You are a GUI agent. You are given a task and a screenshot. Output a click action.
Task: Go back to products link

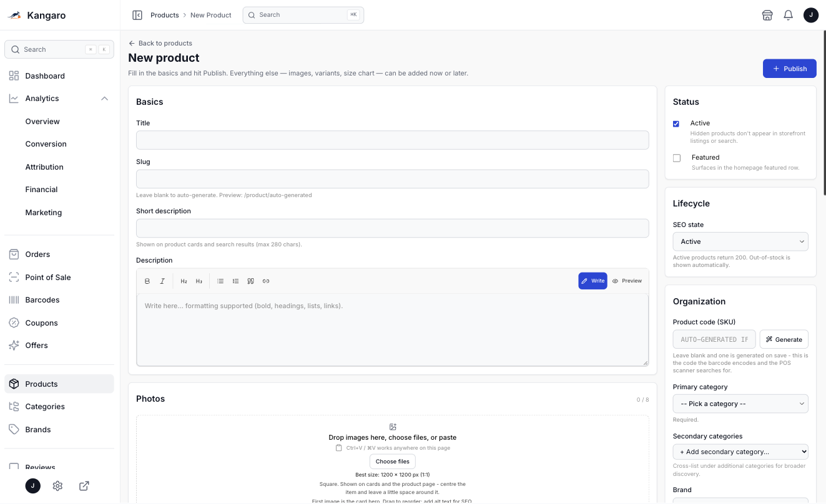click(160, 43)
